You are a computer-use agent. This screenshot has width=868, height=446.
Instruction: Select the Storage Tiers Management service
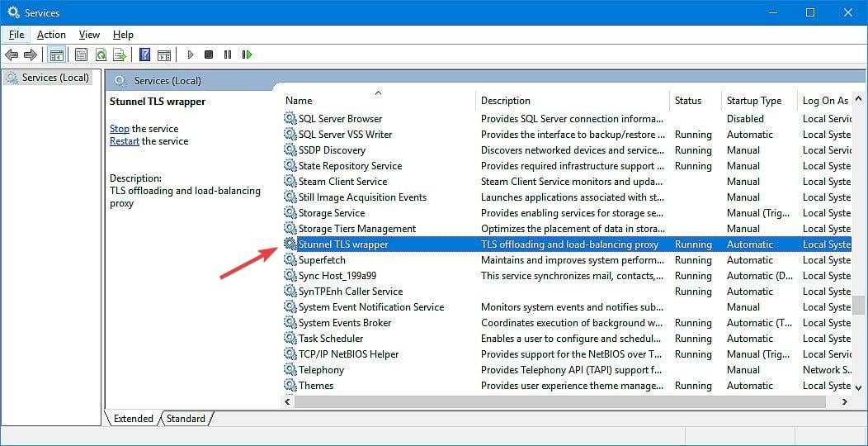click(x=567, y=228)
